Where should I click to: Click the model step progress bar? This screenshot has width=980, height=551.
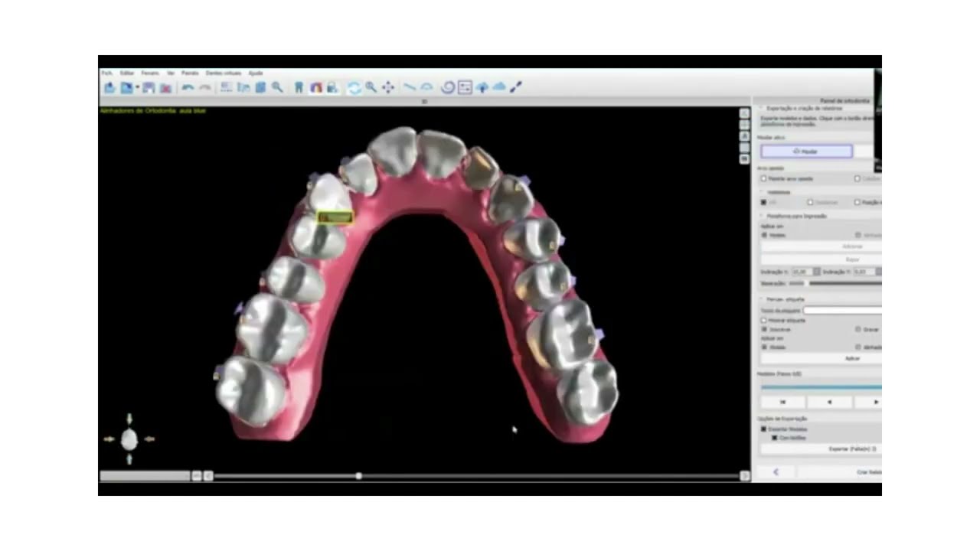coord(821,387)
